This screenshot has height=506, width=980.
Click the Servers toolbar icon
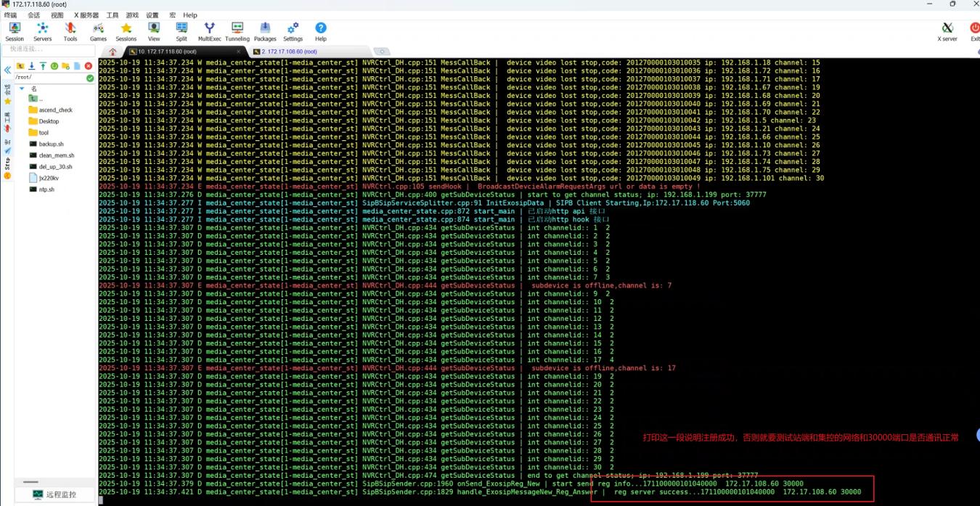click(x=42, y=31)
